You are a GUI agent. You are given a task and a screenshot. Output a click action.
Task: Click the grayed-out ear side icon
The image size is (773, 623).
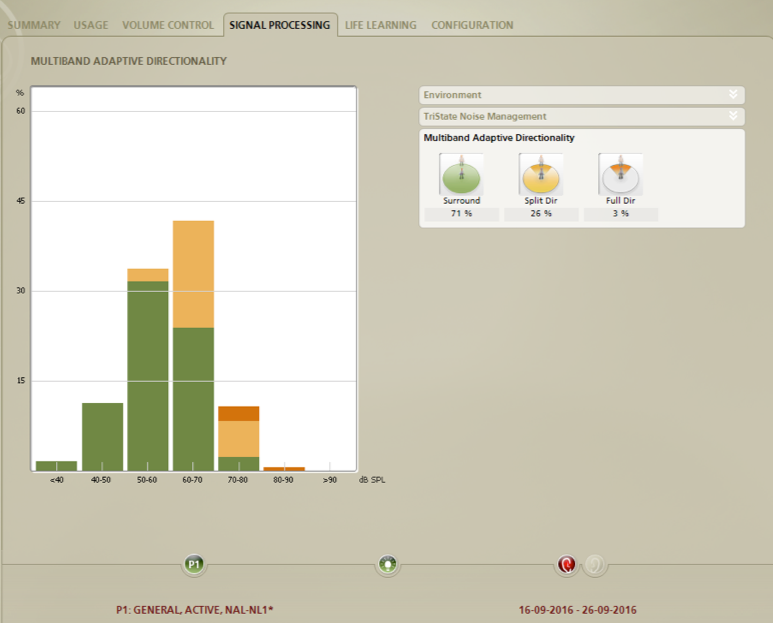pyautogui.click(x=595, y=564)
